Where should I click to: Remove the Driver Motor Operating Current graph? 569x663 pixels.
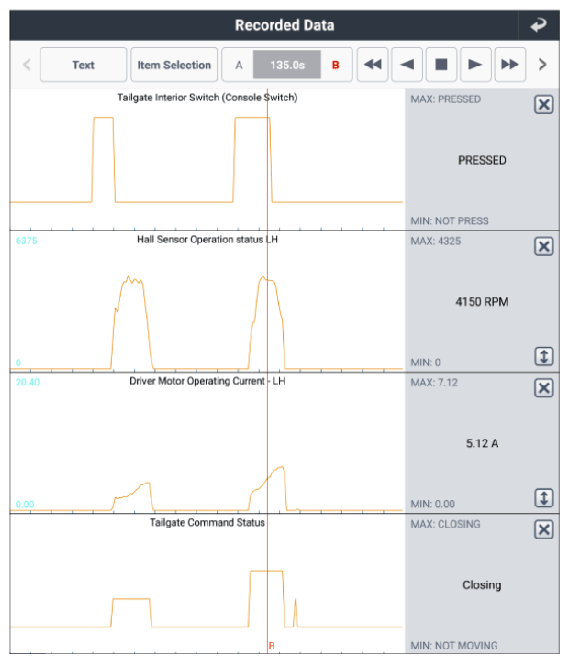(544, 388)
